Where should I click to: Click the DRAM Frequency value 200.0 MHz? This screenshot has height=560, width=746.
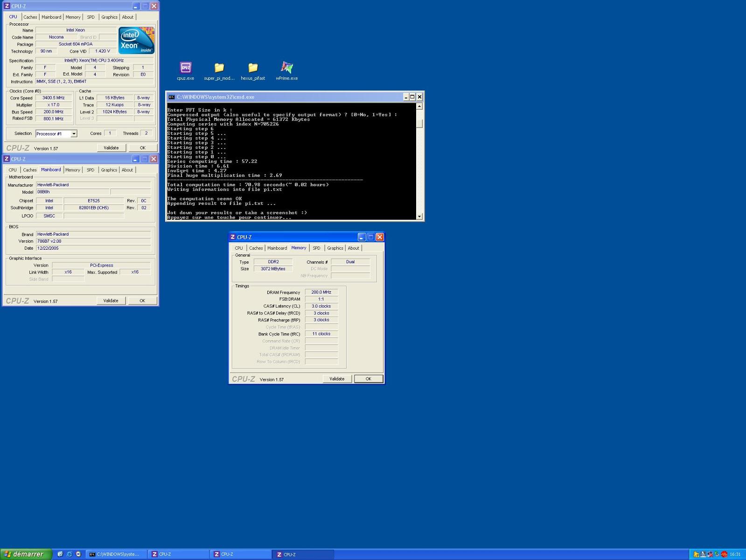[x=321, y=292]
